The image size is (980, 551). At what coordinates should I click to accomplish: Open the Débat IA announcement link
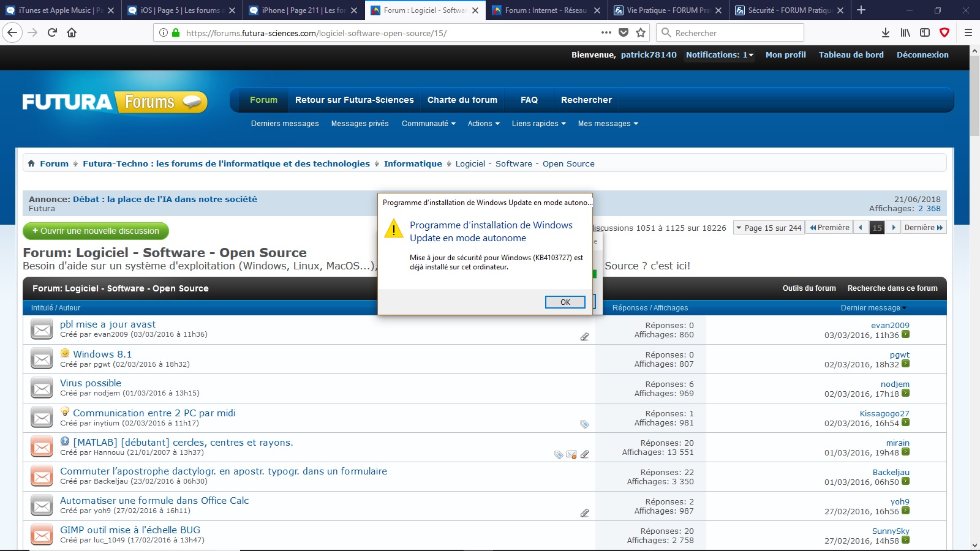coord(165,199)
